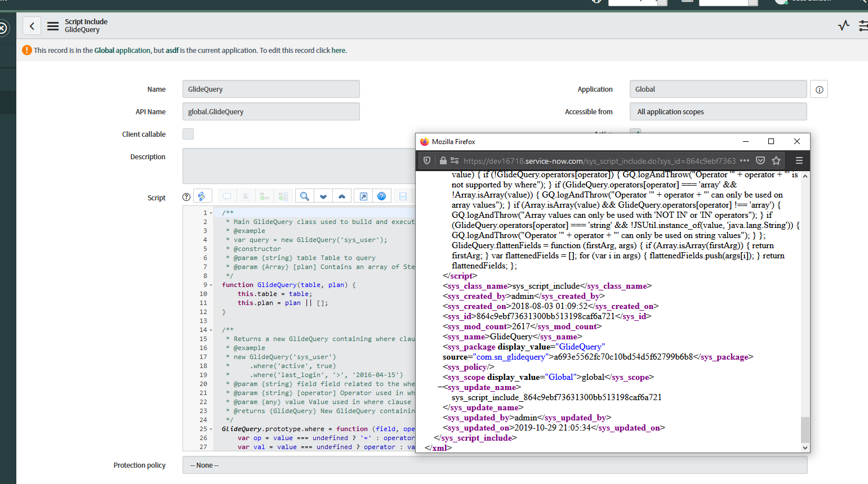The width and height of the screenshot is (868, 484).
Task: Bookmark this page with the star icon
Action: (776, 161)
